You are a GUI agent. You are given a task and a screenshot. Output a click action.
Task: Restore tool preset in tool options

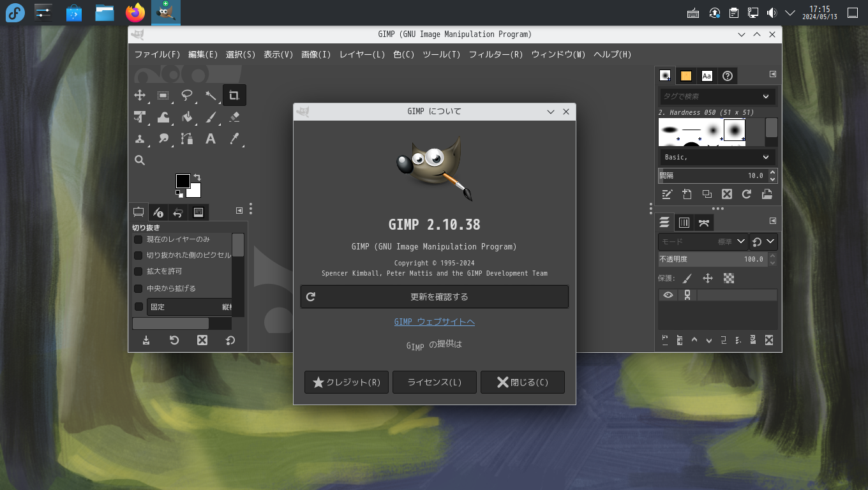174,340
